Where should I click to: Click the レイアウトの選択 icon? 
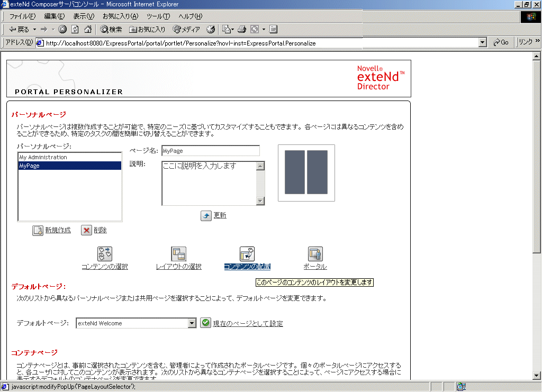tap(179, 254)
